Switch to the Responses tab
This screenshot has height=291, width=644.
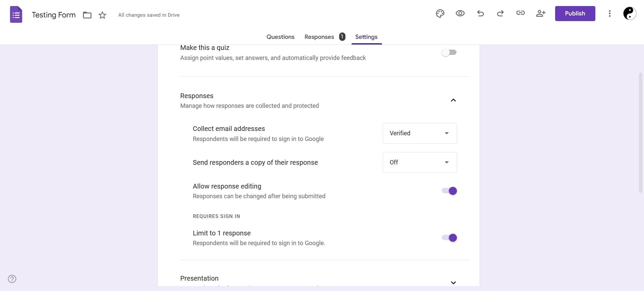coord(319,37)
